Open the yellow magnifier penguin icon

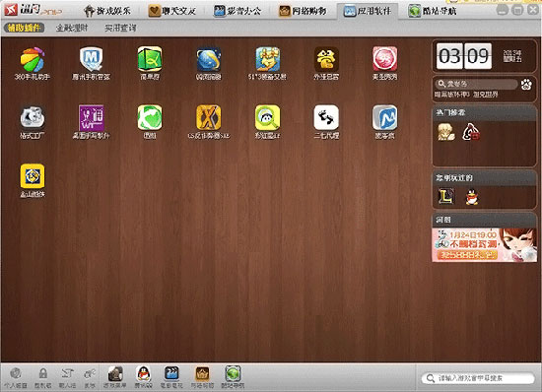[267, 118]
